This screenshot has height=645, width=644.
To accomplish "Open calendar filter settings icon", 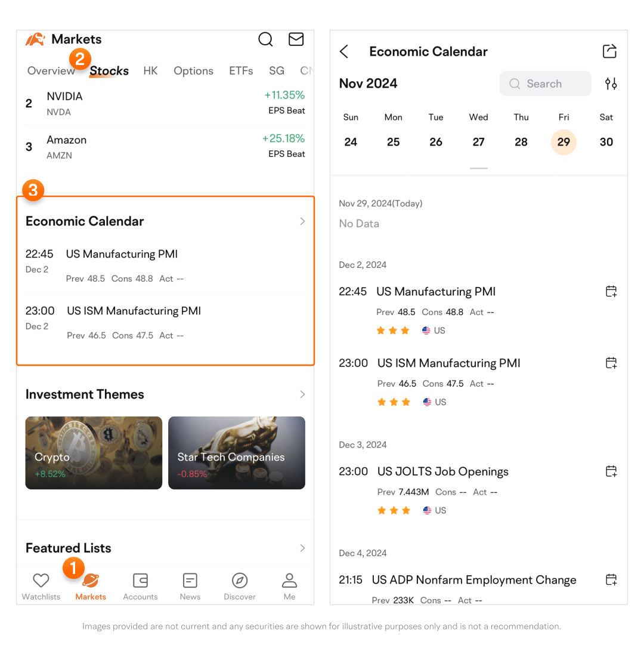I will [611, 84].
